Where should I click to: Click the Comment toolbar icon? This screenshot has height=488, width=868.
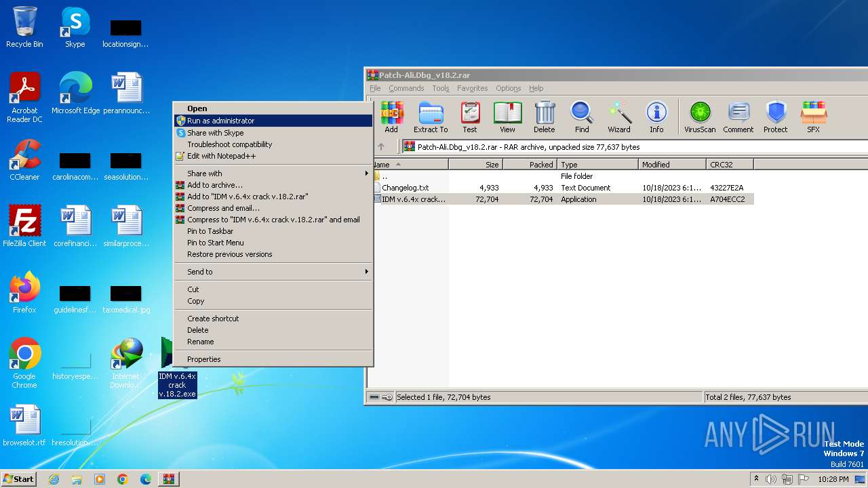[x=738, y=117]
